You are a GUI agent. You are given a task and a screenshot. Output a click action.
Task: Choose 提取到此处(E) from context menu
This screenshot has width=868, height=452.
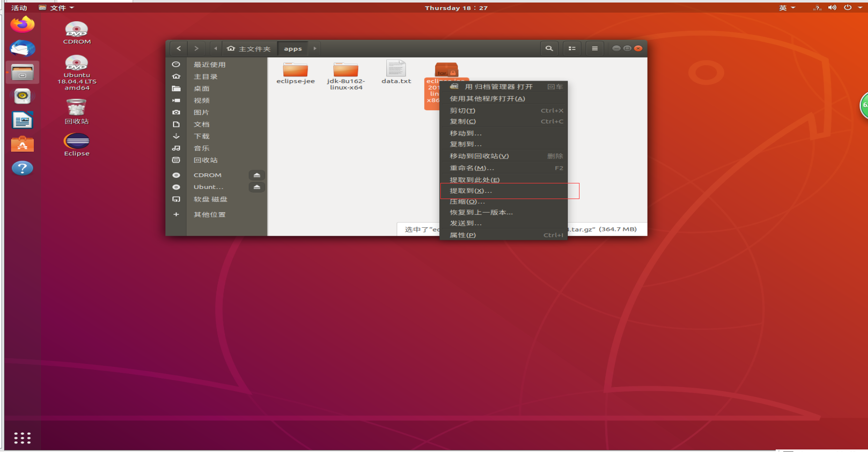tap(504, 180)
